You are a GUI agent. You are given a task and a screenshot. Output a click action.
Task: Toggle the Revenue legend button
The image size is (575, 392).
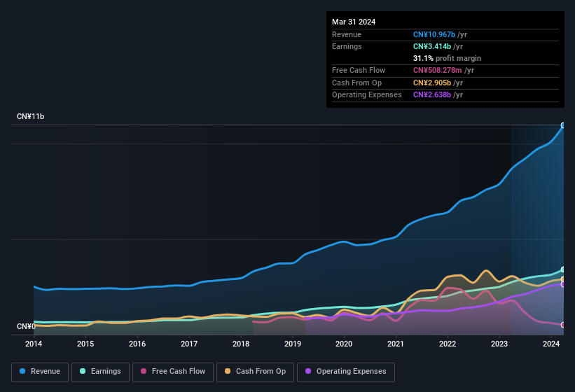click(x=40, y=372)
